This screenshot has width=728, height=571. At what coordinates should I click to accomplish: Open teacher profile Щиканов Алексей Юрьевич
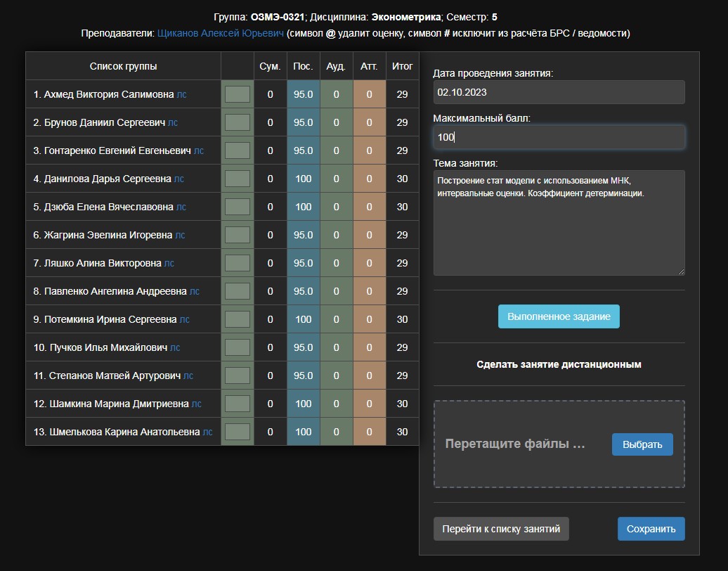click(x=221, y=33)
